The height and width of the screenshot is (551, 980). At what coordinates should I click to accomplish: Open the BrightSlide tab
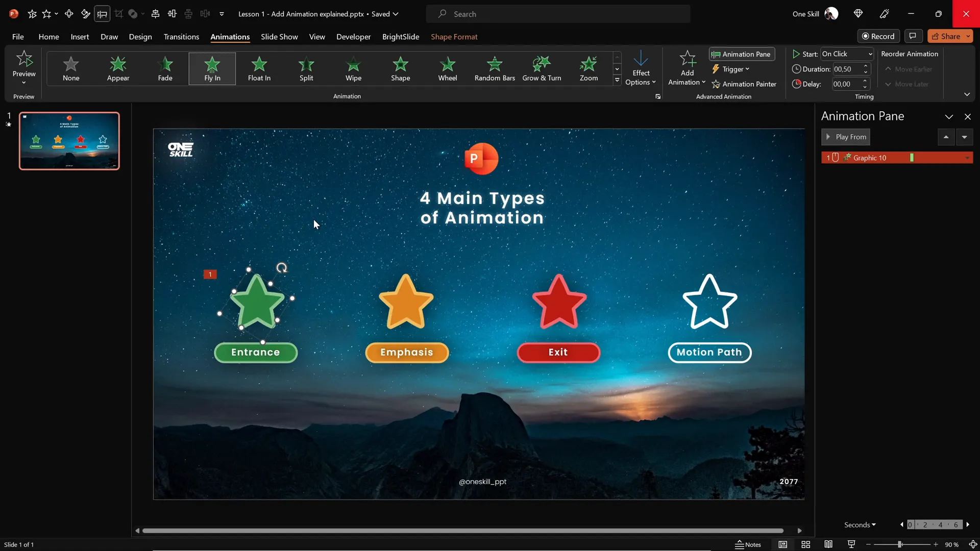[x=401, y=37]
